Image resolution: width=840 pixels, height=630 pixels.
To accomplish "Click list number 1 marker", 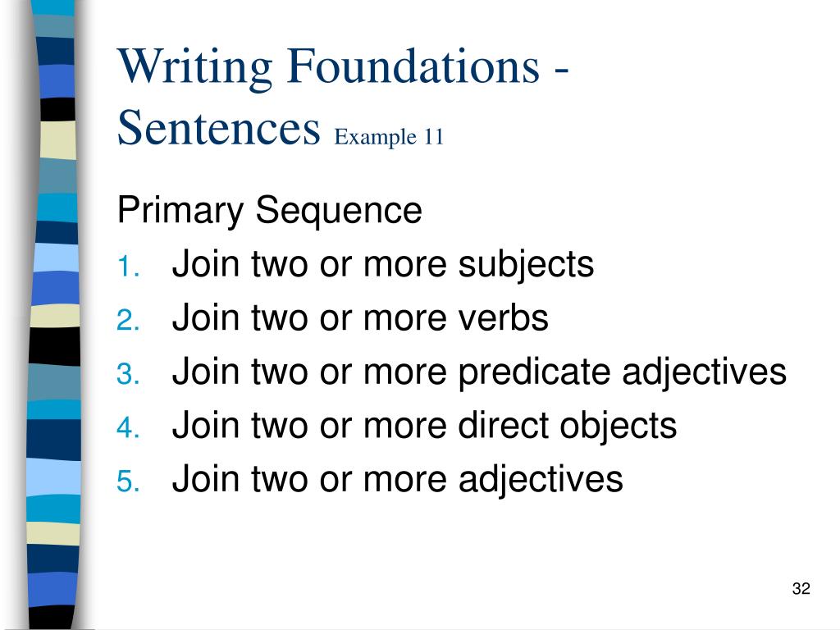I will pyautogui.click(x=129, y=267).
